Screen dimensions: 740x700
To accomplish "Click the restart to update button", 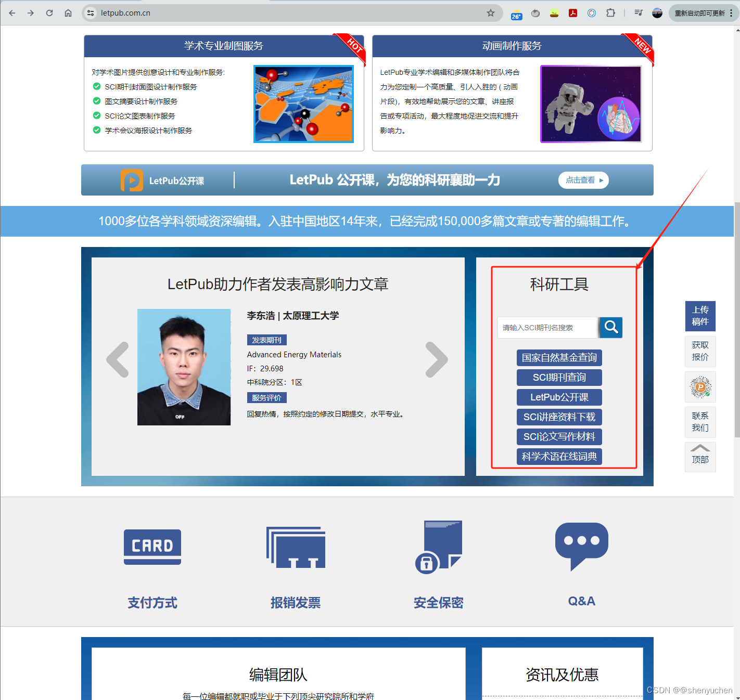I will coord(699,13).
